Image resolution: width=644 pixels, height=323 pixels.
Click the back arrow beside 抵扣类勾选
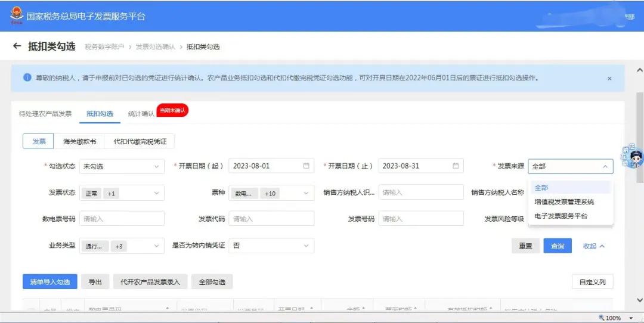17,46
